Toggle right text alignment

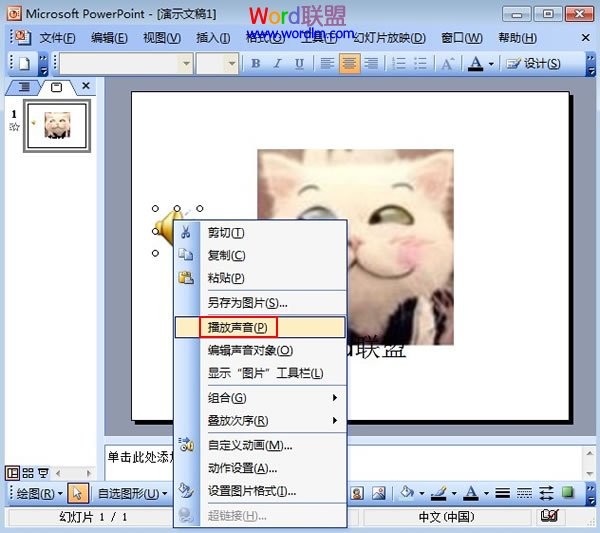click(x=371, y=63)
